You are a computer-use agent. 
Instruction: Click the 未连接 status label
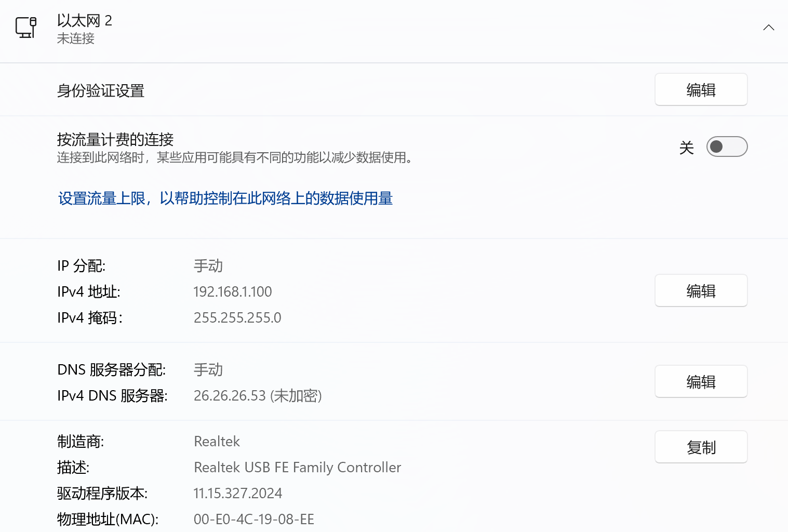(x=75, y=38)
